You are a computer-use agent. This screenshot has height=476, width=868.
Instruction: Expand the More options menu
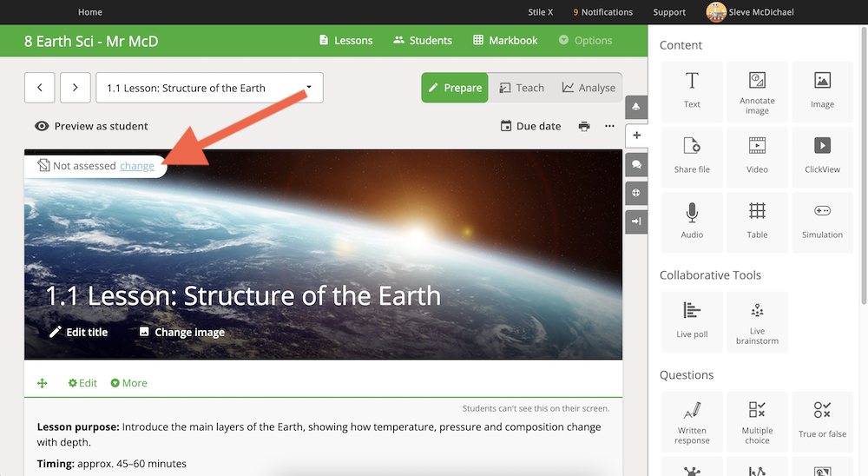click(x=129, y=383)
